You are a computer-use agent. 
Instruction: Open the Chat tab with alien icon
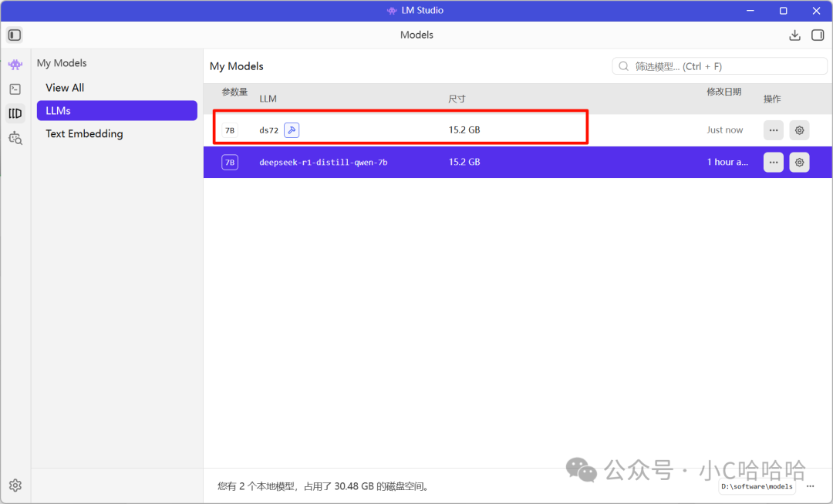tap(15, 65)
